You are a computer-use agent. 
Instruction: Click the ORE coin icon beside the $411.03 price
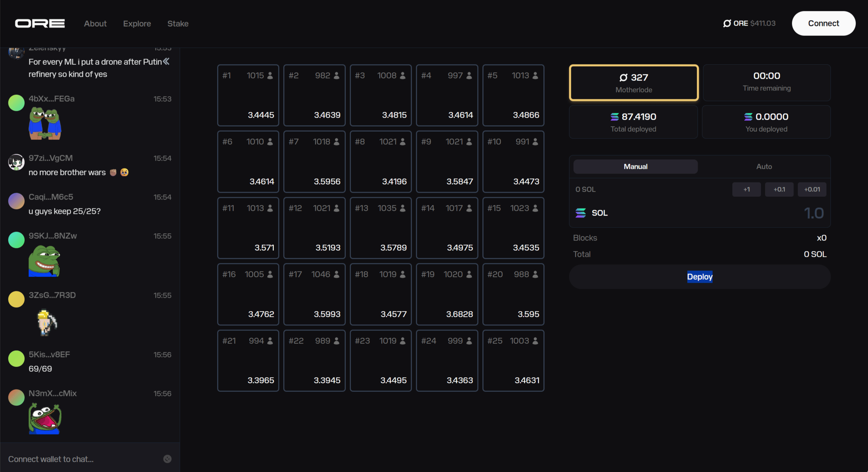(x=727, y=23)
